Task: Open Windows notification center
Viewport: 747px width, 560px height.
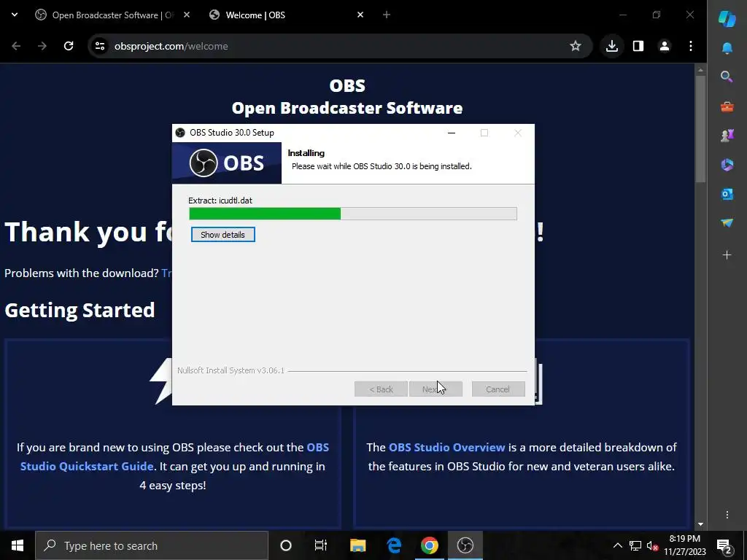Action: [724, 545]
